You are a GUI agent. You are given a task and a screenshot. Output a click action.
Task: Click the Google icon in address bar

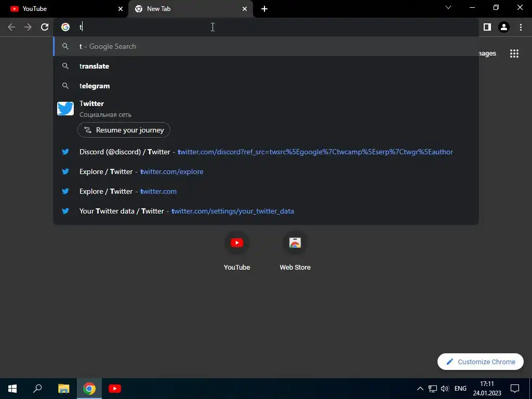tap(65, 27)
